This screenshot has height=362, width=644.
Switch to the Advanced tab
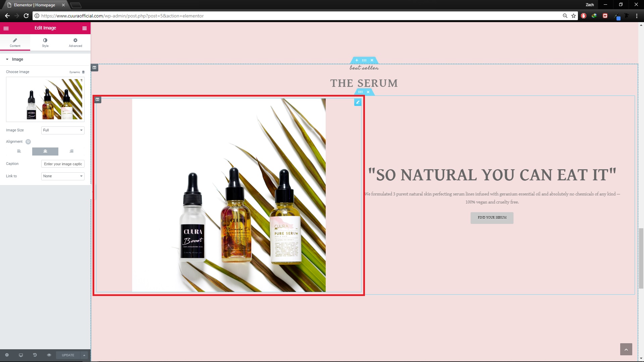(75, 43)
